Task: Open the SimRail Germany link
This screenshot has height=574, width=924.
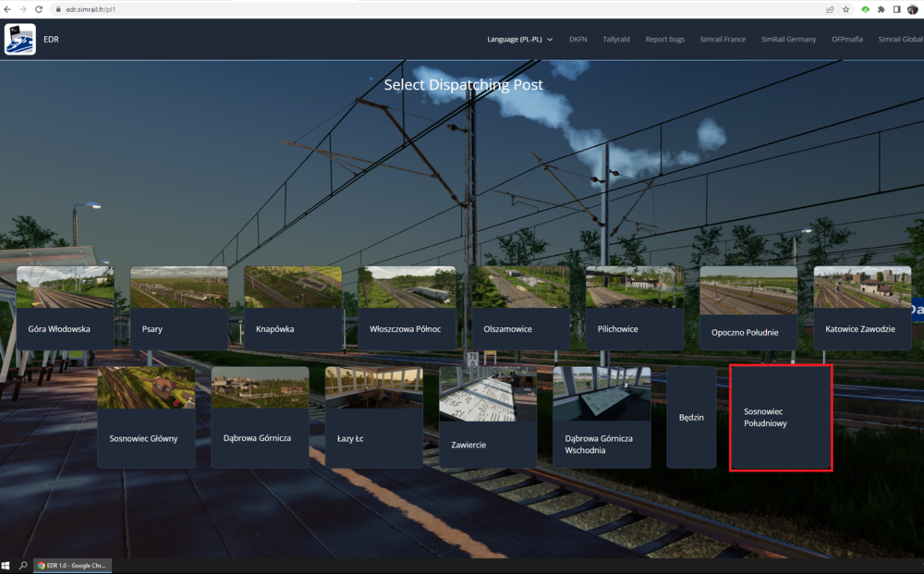Action: [788, 40]
